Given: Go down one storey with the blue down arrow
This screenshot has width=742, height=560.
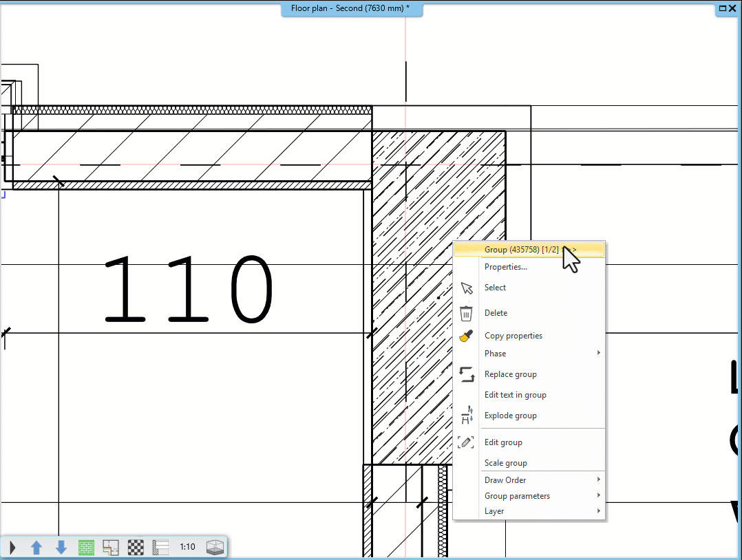Looking at the screenshot, I should point(61,547).
